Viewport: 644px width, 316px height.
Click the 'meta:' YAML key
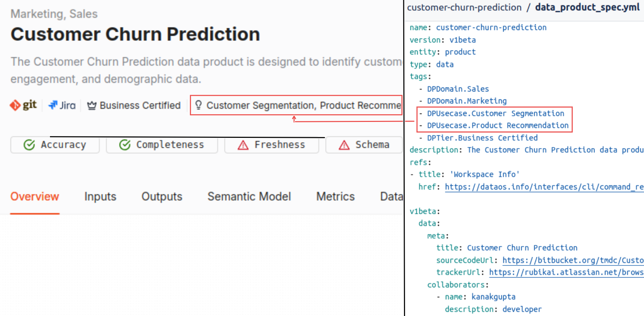click(x=438, y=236)
